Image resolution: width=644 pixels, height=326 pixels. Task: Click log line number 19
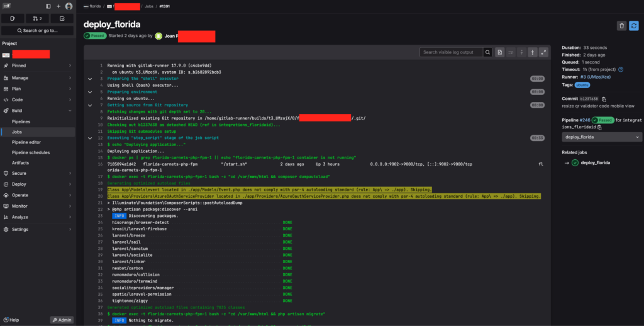pyautogui.click(x=100, y=190)
